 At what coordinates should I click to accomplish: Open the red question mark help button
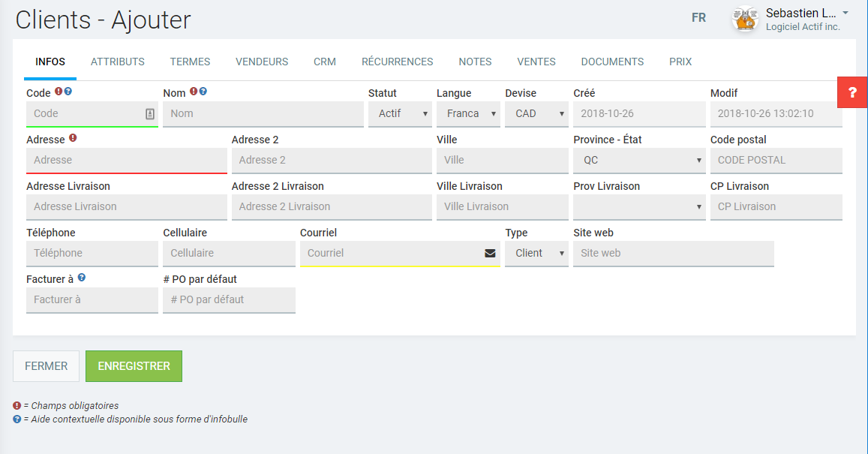852,92
